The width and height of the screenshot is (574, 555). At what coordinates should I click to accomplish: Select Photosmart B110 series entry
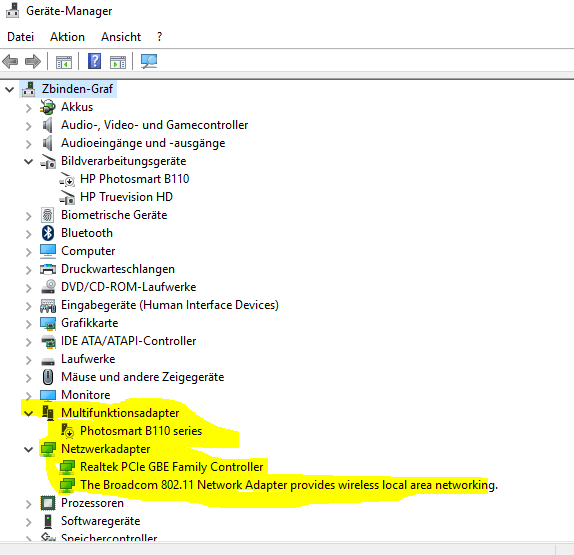coord(141,431)
